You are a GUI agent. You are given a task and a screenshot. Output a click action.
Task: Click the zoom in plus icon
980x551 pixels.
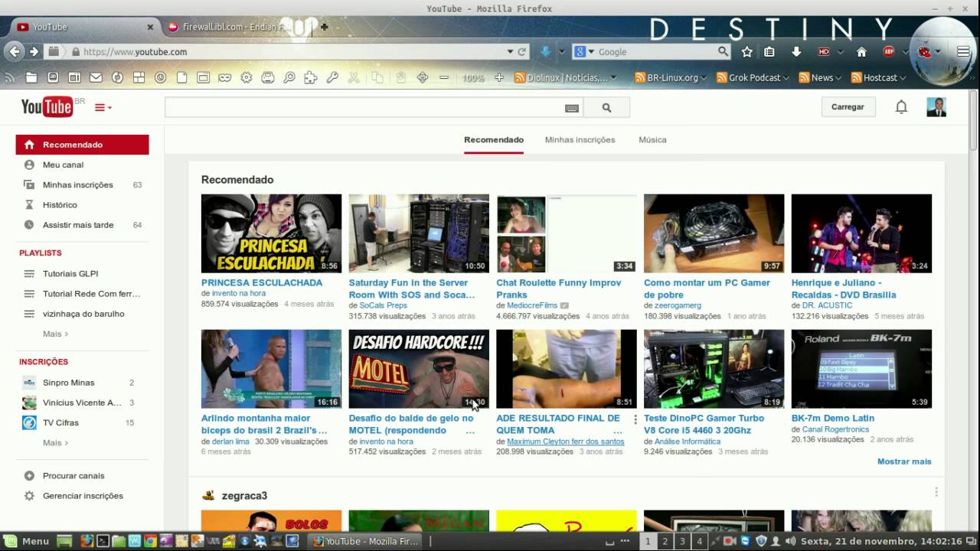(x=499, y=77)
